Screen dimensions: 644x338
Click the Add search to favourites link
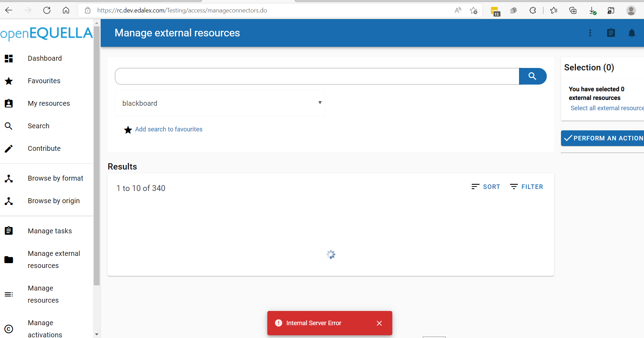click(x=169, y=129)
